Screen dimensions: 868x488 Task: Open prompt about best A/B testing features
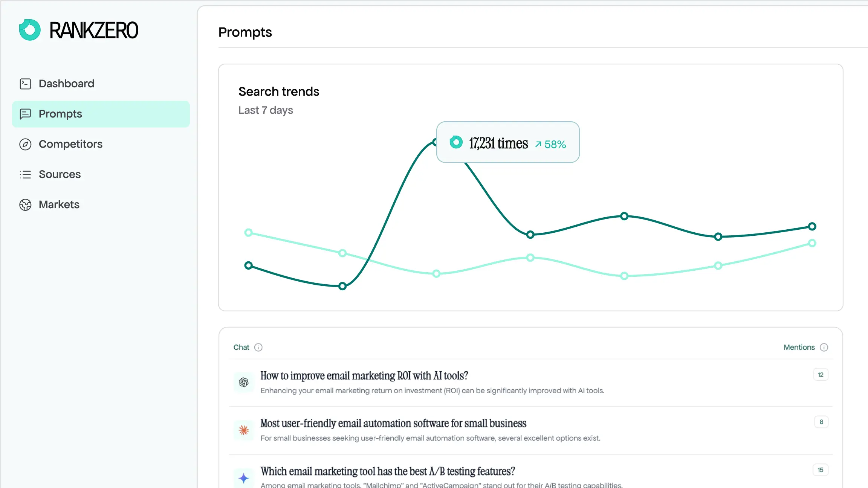(387, 471)
